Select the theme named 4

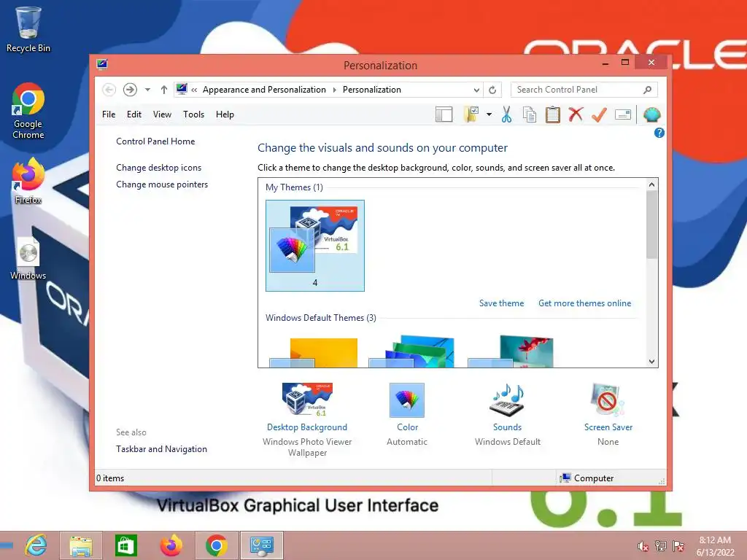[x=315, y=246]
